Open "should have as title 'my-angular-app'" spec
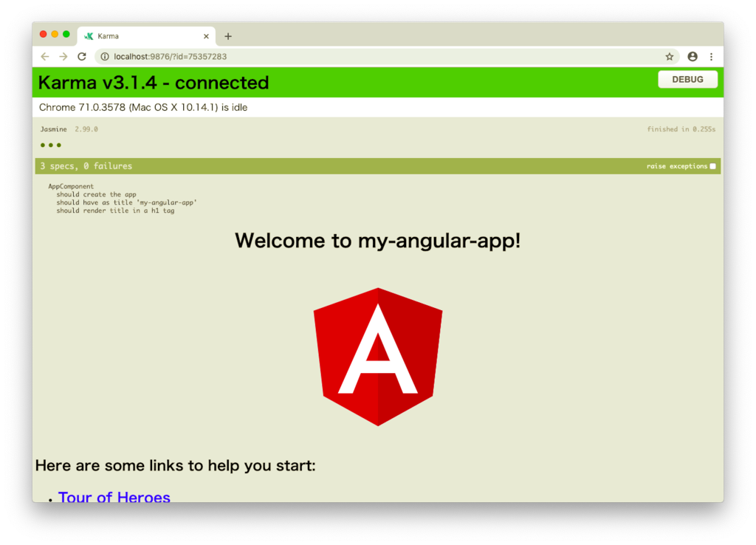This screenshot has width=756, height=545. [x=126, y=202]
